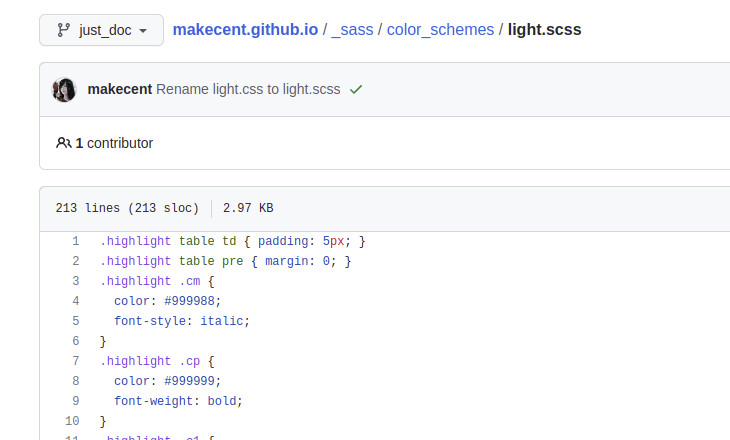Select line number 1

[76, 241]
